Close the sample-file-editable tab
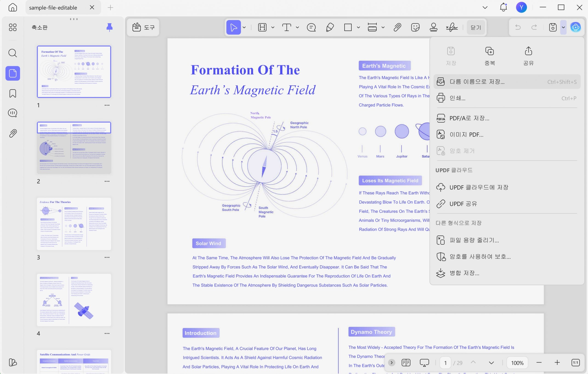 [92, 7]
